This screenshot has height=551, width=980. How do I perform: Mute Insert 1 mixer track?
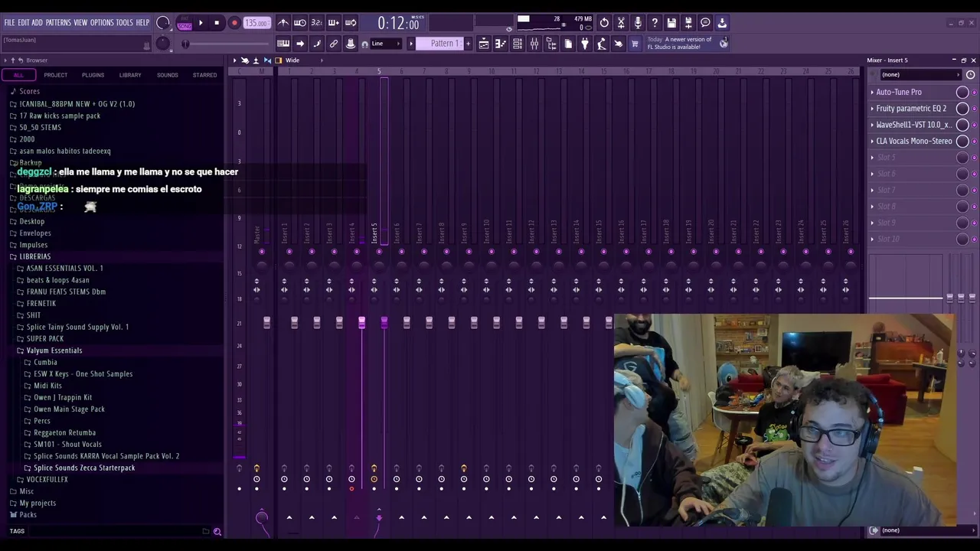(289, 252)
